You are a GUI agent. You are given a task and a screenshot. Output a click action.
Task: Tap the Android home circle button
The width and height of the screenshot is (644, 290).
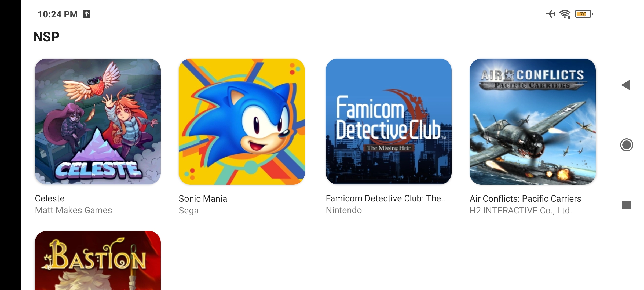pyautogui.click(x=627, y=145)
